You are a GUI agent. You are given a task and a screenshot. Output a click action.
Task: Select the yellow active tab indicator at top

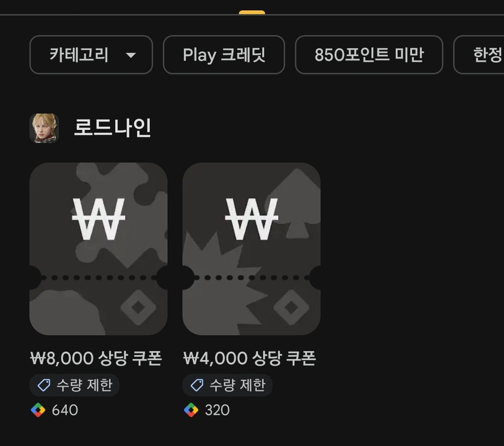point(252,12)
